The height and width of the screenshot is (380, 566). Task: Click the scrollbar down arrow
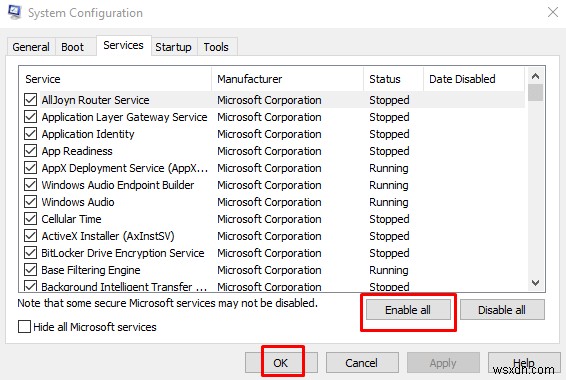[535, 283]
